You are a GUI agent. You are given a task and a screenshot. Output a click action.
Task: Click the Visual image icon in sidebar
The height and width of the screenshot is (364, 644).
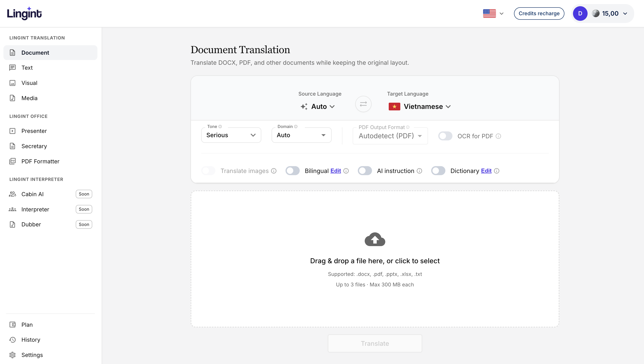pyautogui.click(x=12, y=83)
